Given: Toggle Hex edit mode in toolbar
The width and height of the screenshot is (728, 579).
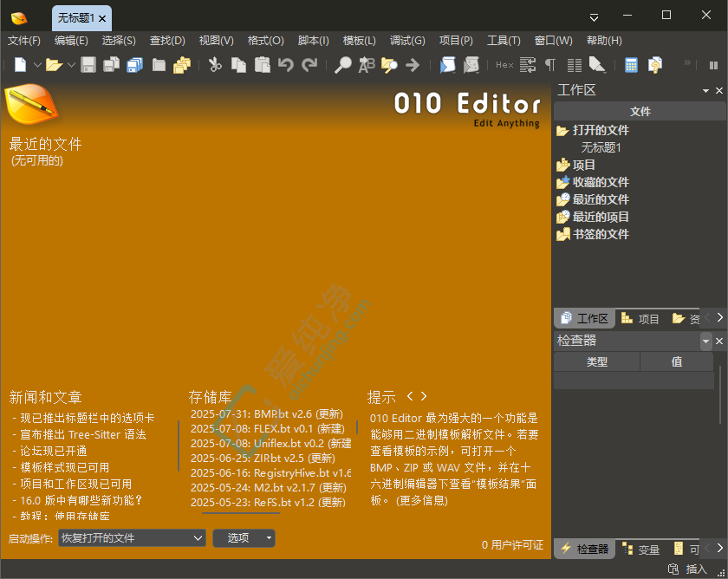Looking at the screenshot, I should [x=504, y=65].
